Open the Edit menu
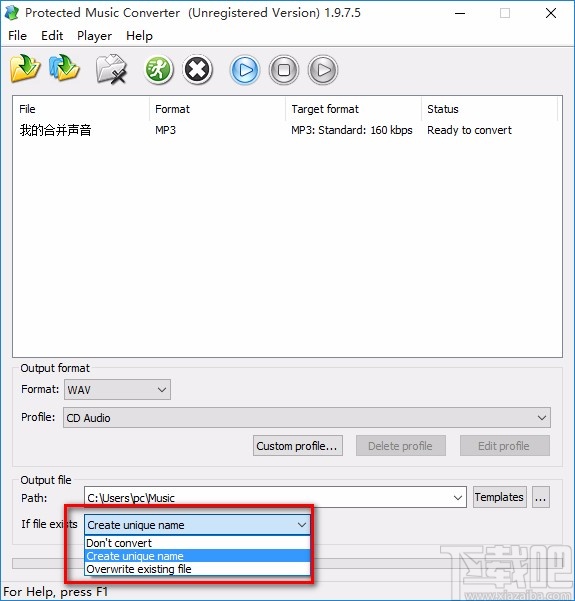 (x=52, y=36)
